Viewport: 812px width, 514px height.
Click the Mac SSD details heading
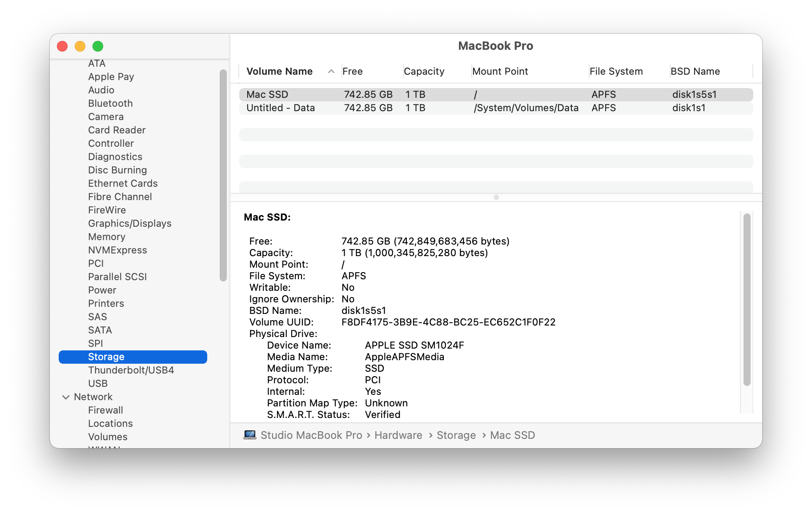tap(267, 217)
